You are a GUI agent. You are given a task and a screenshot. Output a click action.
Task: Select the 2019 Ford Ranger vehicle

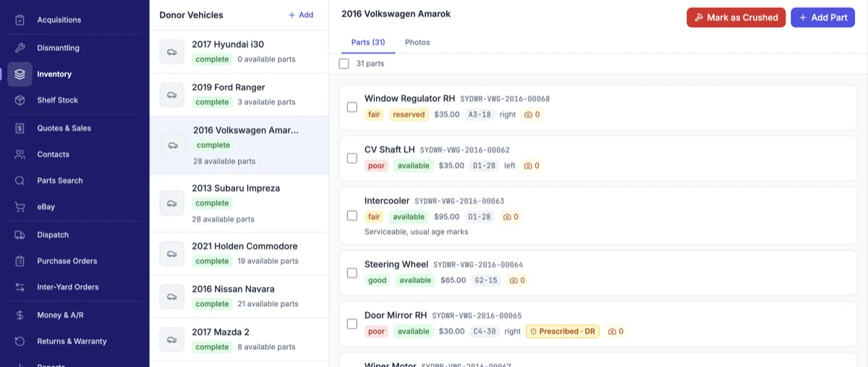coord(239,95)
